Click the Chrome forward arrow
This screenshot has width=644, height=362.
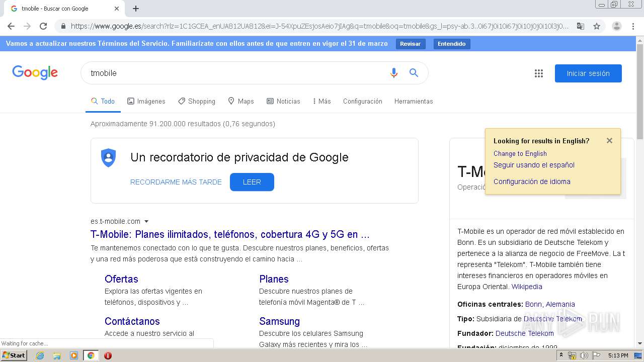27,26
